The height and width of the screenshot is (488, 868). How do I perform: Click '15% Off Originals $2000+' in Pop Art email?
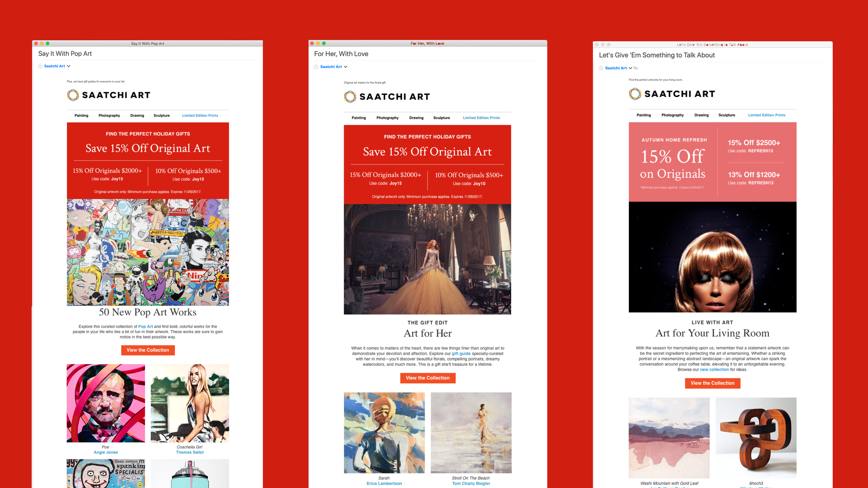tap(107, 171)
